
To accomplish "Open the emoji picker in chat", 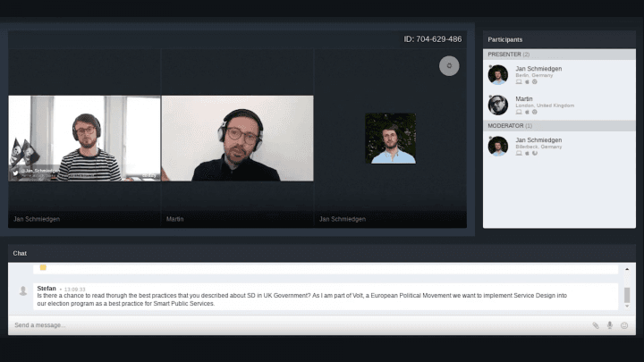I will (624, 325).
